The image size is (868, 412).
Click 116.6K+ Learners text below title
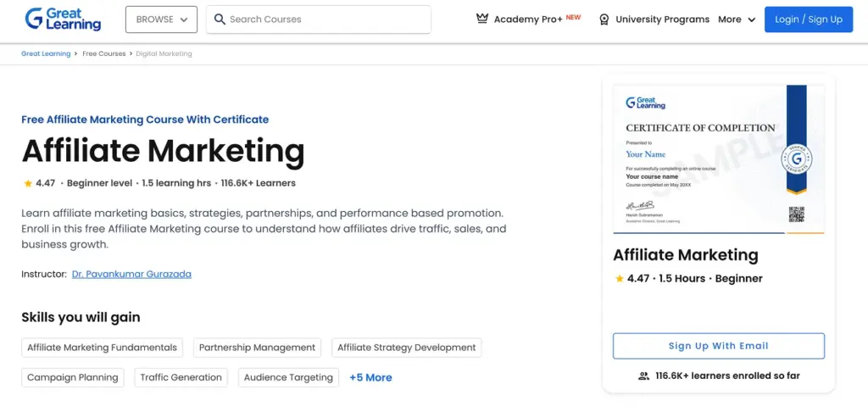[258, 183]
